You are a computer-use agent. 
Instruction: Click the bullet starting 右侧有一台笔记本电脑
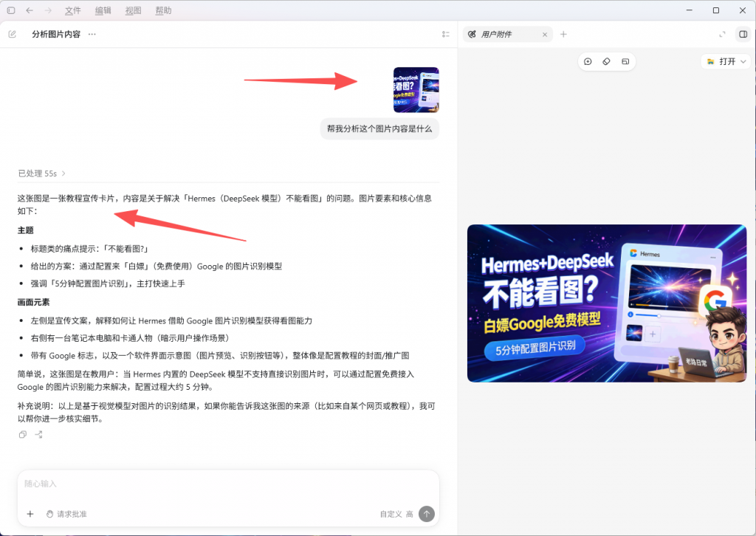point(131,338)
